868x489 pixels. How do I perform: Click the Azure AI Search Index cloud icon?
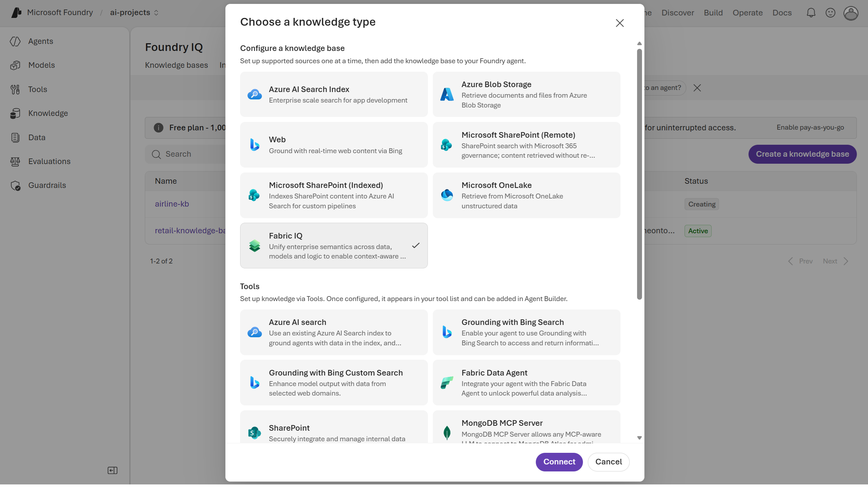pos(255,94)
